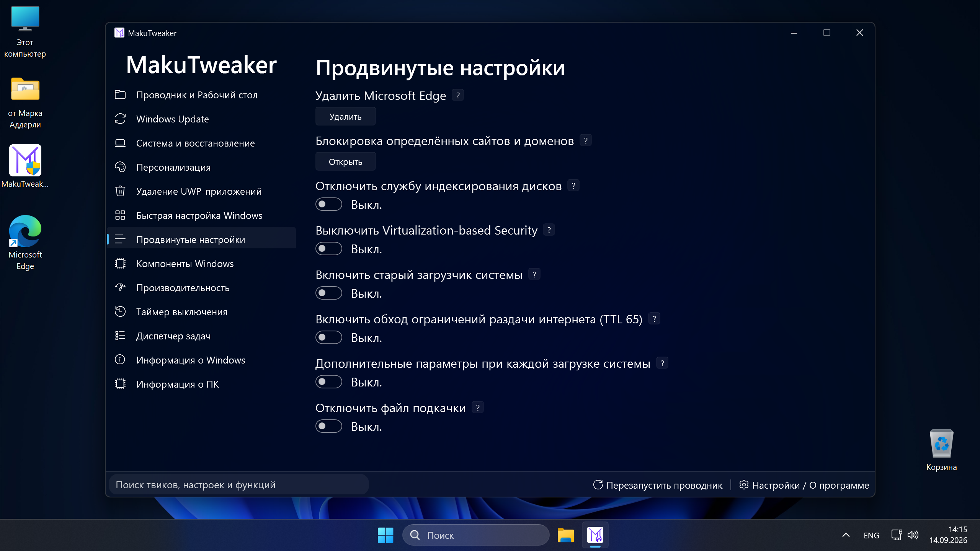The height and width of the screenshot is (551, 980).
Task: Open the Windows Start menu
Action: [x=385, y=535]
